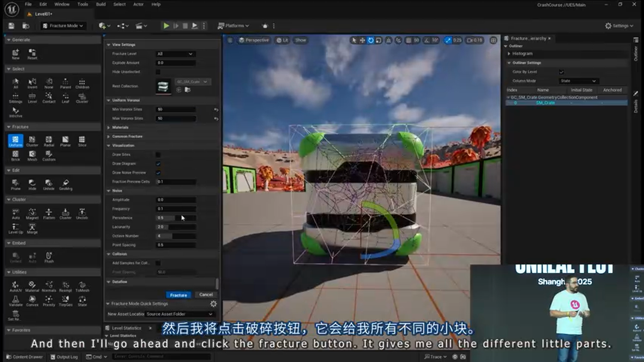Enable the Hide Unselected checkbox
644x362 pixels.
[157, 71]
